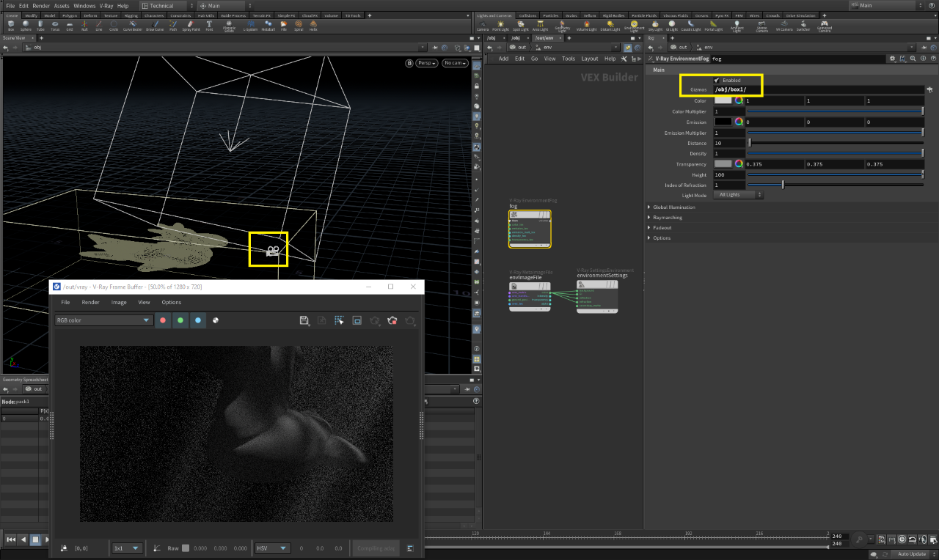Screen dimensions: 939x560
Task: Open fog Color swatch picker
Action: tap(723, 100)
